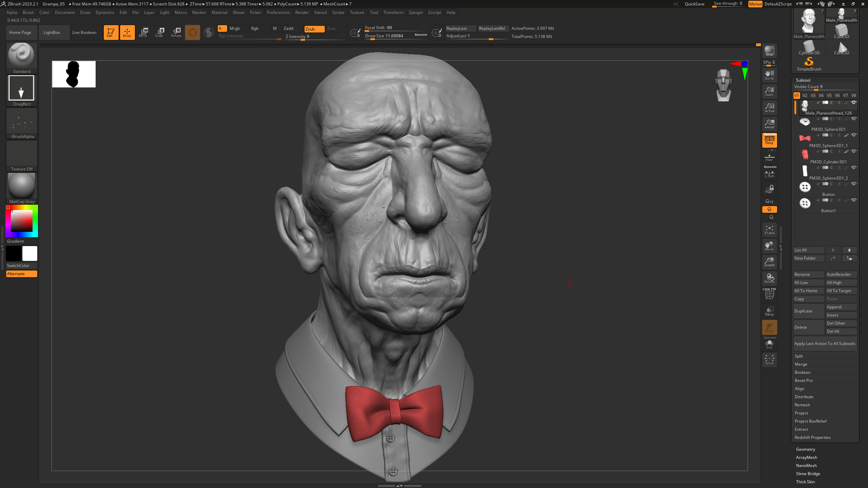The width and height of the screenshot is (868, 488).
Task: Expand the Extract section
Action: (x=801, y=429)
